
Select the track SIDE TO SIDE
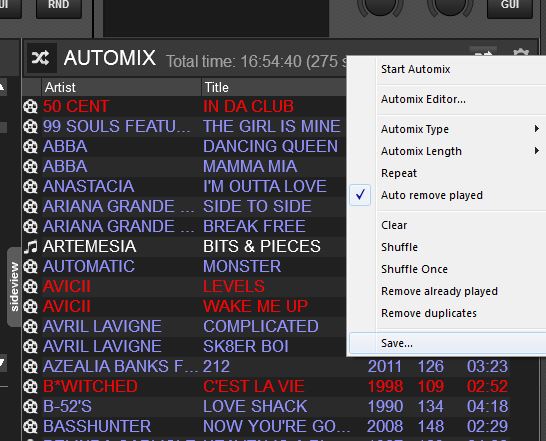point(257,206)
